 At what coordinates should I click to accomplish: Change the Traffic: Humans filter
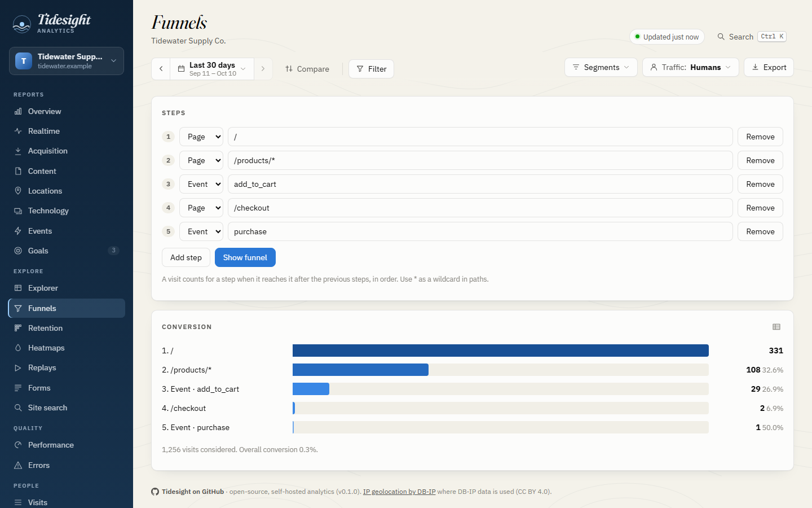tap(691, 67)
